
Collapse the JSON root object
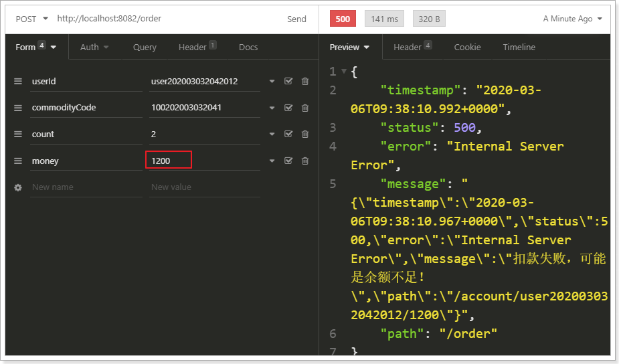pos(344,72)
